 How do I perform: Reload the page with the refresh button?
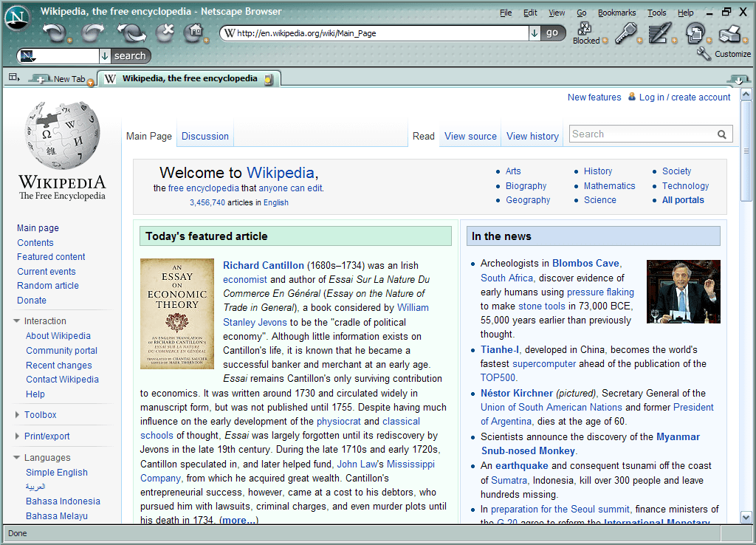[x=131, y=32]
